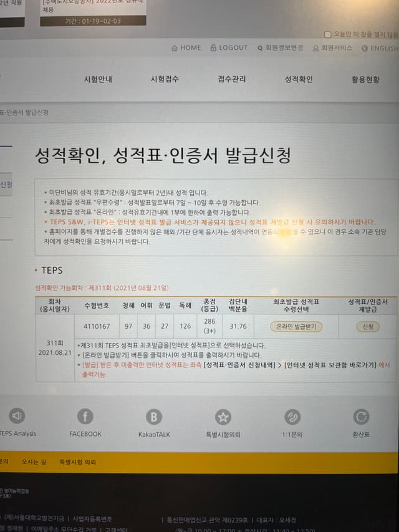
Task: Open the 접수관리 menu
Action: pos(232,79)
